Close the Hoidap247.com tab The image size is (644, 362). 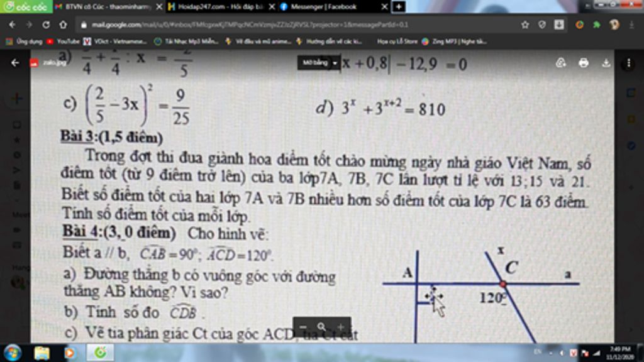coord(272,6)
